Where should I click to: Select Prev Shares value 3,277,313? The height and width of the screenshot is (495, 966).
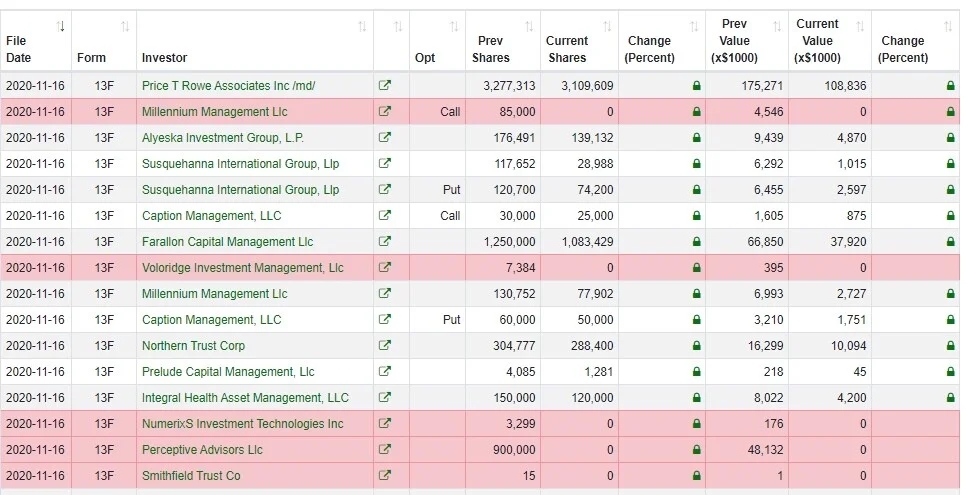click(x=509, y=86)
